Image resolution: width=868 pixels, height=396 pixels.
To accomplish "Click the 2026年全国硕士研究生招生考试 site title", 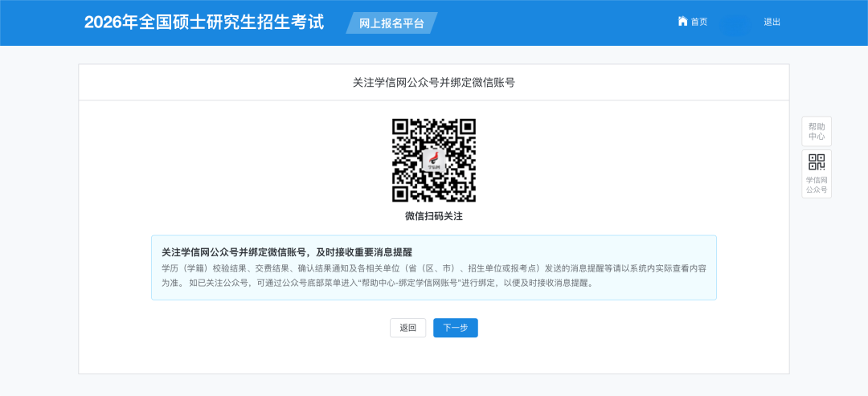I will [204, 22].
